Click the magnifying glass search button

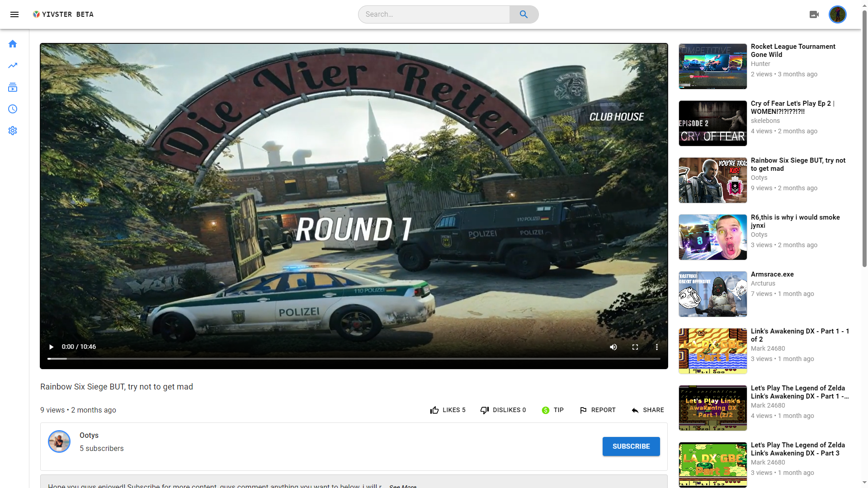pos(524,14)
